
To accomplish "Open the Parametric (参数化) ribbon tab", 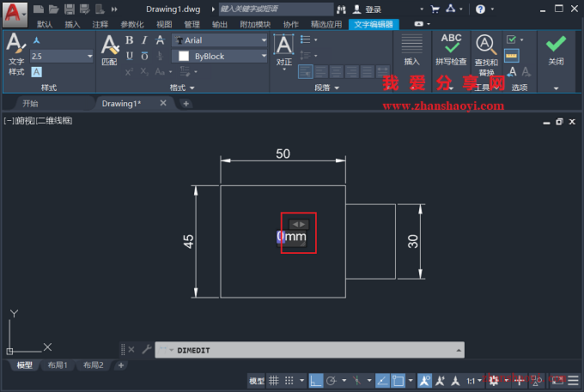I will [x=132, y=25].
